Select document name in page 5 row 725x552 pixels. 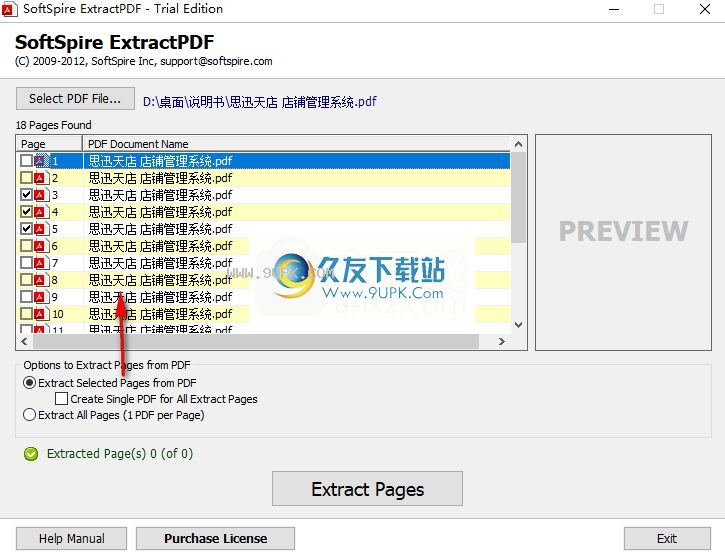pos(160,229)
